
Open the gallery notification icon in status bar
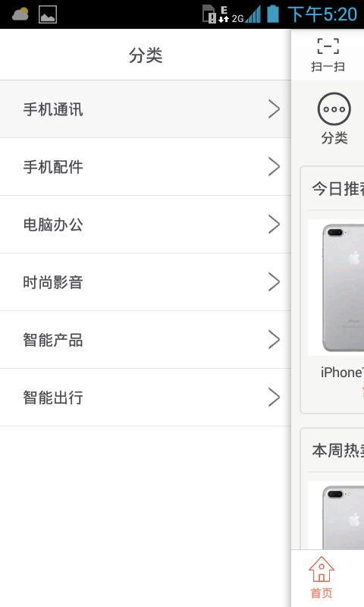[48, 14]
